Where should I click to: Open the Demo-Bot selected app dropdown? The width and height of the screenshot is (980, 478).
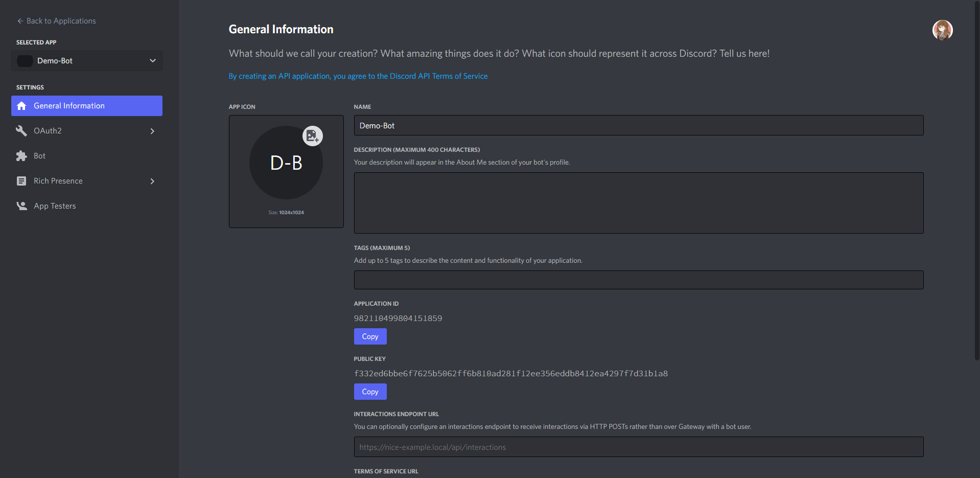coord(87,61)
